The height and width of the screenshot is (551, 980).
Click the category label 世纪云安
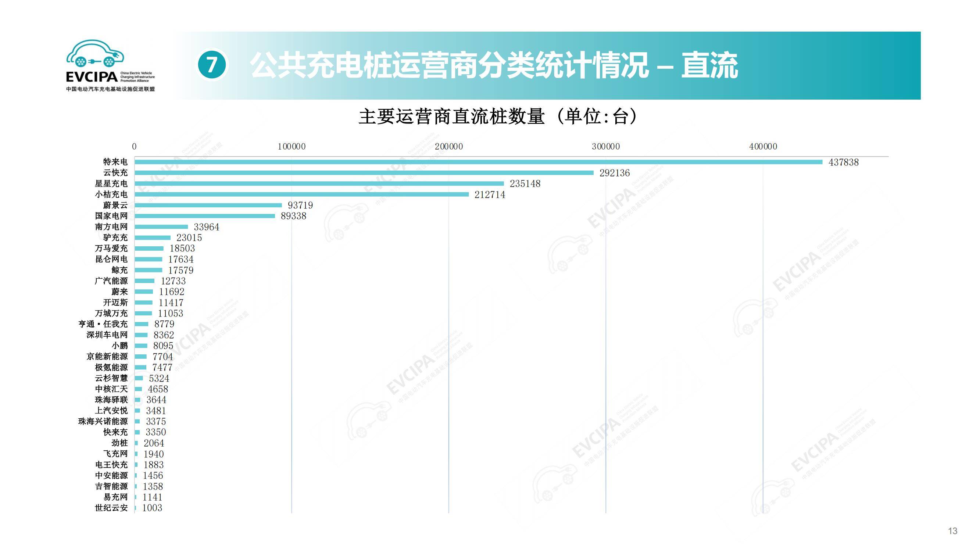point(111,508)
